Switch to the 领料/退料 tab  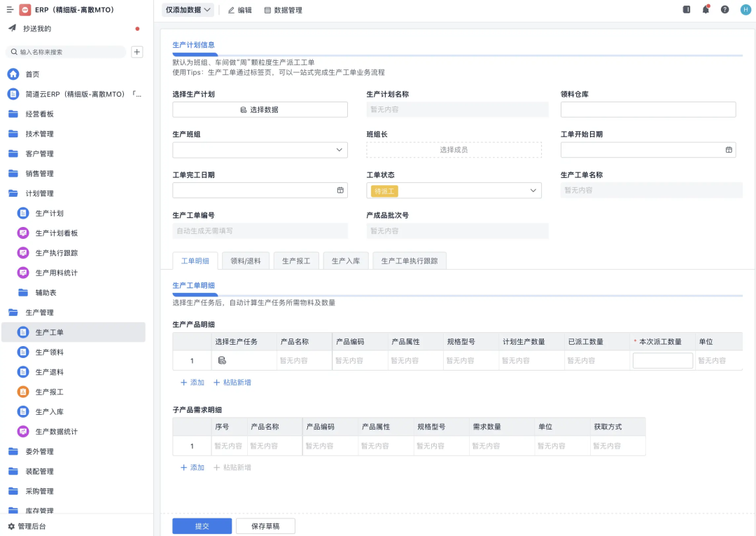point(246,261)
